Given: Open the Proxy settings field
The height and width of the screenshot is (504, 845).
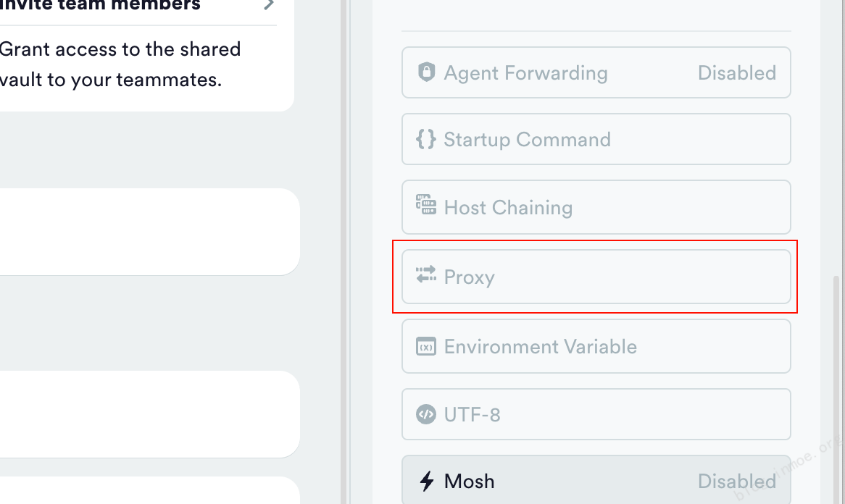Looking at the screenshot, I should coord(596,277).
